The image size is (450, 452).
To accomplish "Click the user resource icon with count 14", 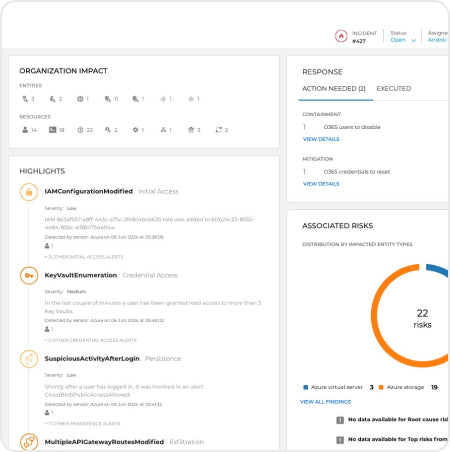I will coord(25,130).
